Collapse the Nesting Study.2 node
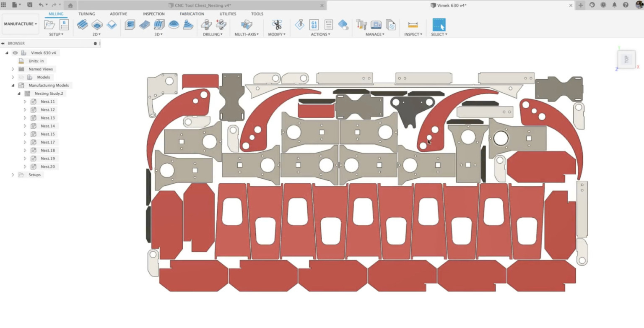The image size is (644, 328). coord(18,93)
